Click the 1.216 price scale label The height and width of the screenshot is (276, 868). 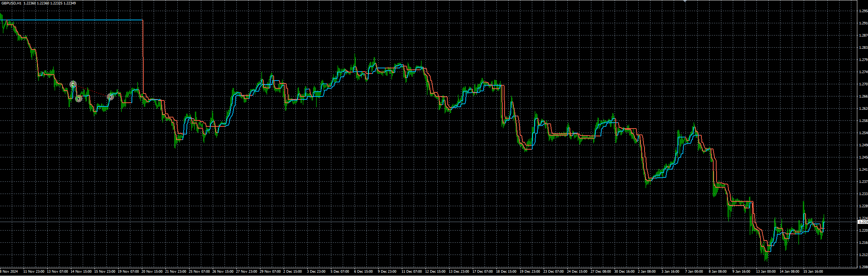[863, 243]
